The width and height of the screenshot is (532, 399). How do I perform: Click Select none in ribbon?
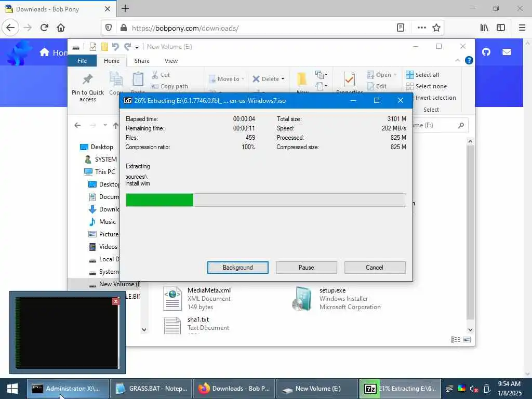pos(426,86)
